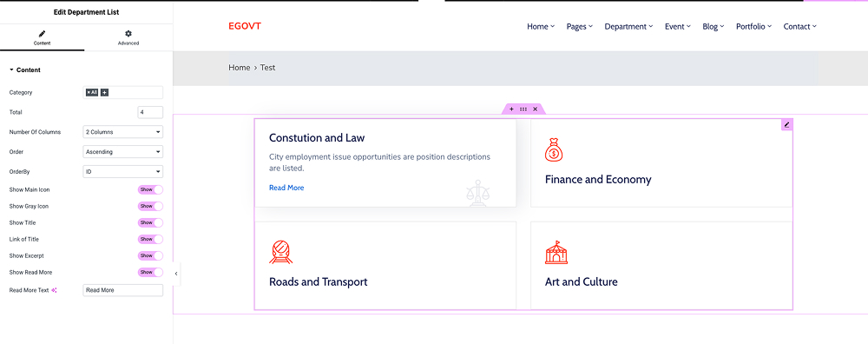Click dynamic tags icon beside Read More Text

(x=54, y=290)
